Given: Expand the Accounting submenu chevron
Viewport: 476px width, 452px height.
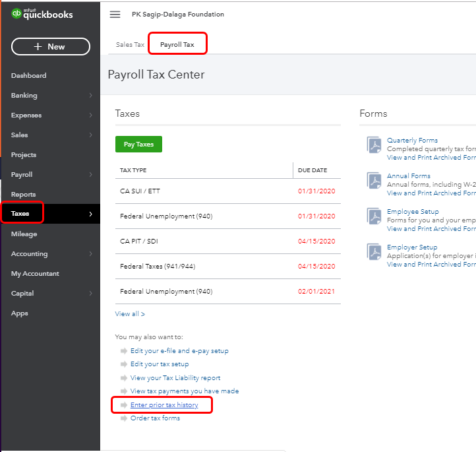Looking at the screenshot, I should 90,253.
